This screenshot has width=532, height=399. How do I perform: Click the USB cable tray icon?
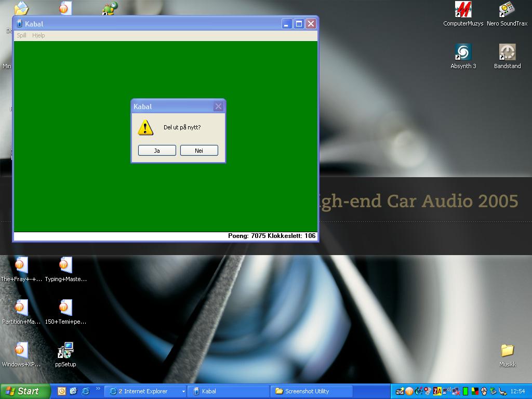click(x=503, y=392)
